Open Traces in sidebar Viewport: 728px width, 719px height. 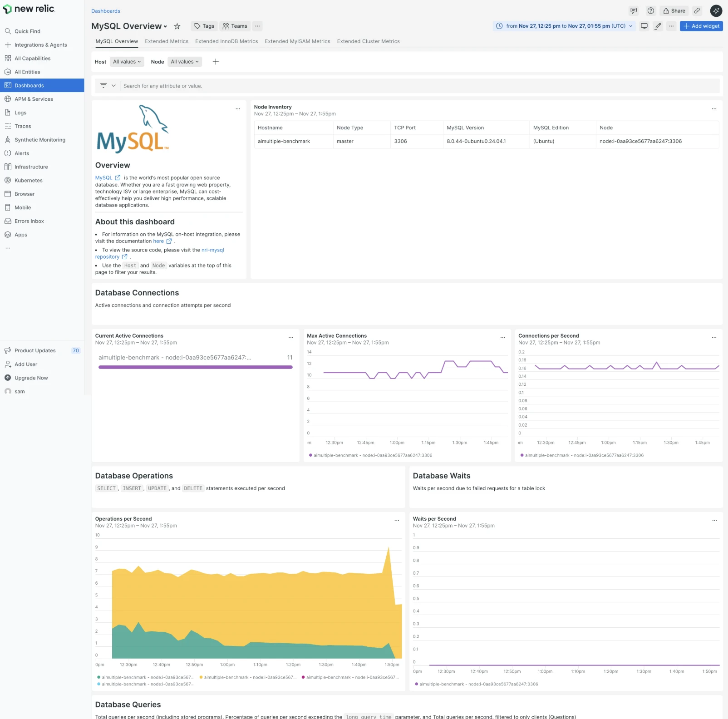point(23,126)
